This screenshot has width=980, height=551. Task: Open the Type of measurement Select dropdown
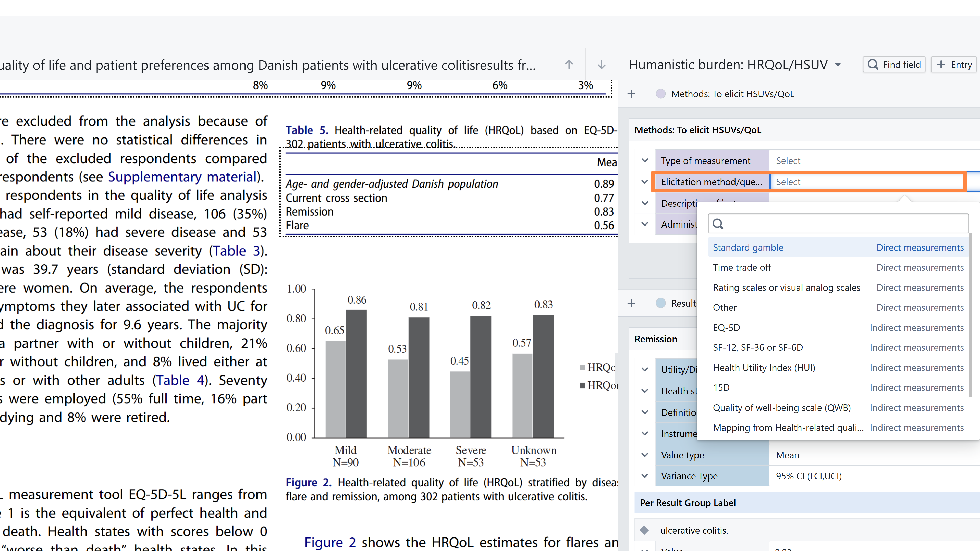pos(874,160)
